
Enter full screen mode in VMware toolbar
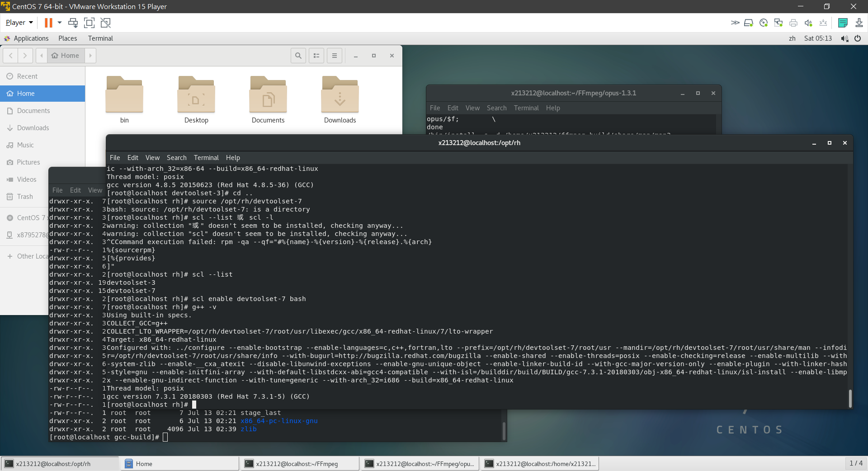90,23
